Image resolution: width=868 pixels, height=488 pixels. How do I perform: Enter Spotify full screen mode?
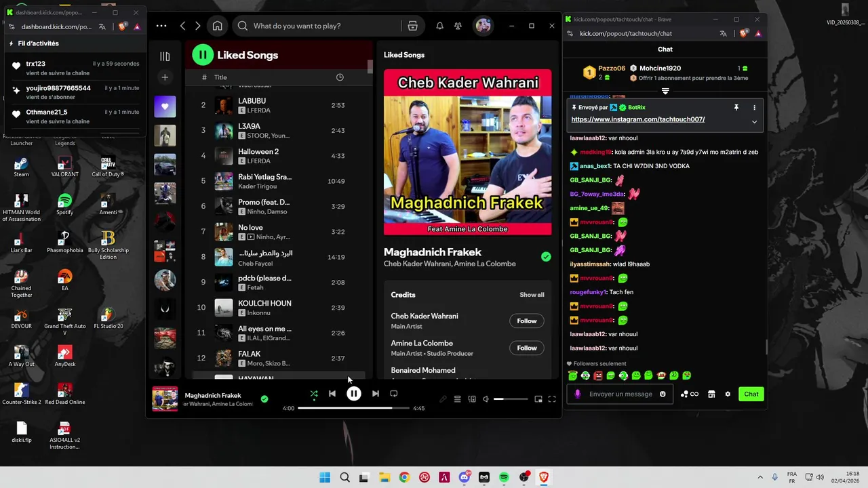pyautogui.click(x=552, y=399)
